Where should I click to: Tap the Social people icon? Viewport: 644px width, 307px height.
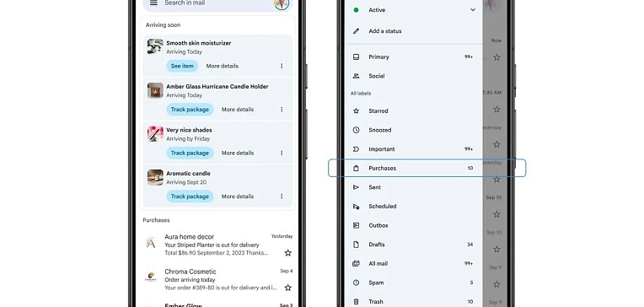[x=356, y=76]
